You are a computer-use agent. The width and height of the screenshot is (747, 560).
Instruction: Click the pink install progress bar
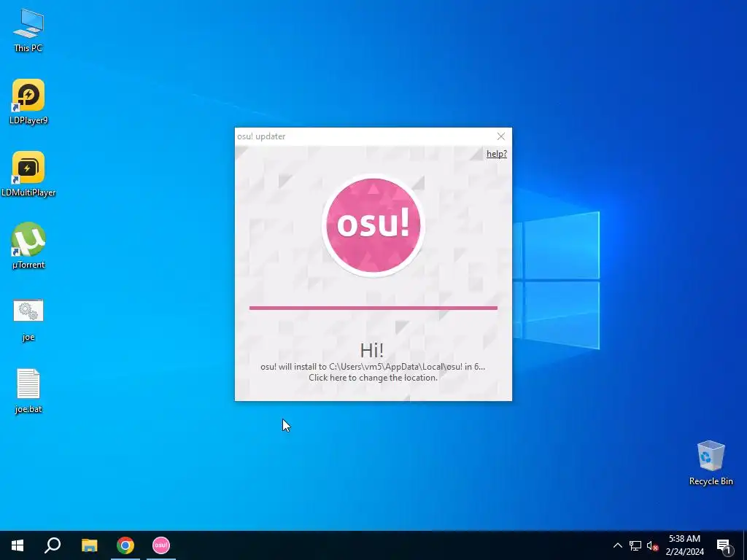click(373, 308)
